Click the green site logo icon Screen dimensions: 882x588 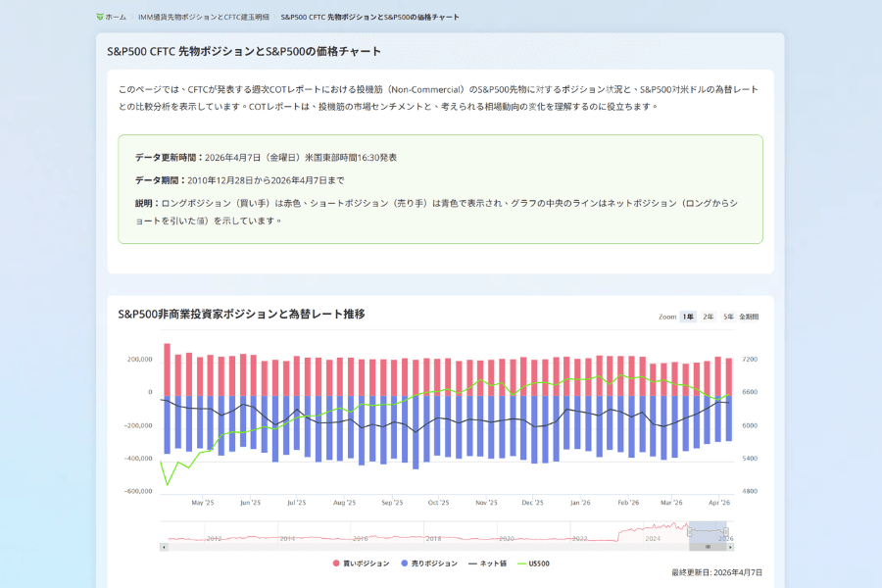(98, 15)
